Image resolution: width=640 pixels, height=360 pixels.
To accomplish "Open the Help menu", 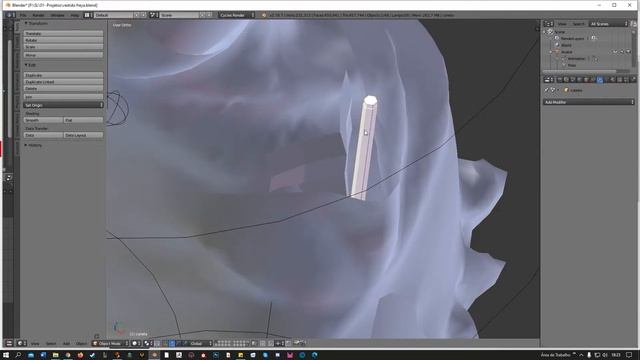I will click(75, 15).
